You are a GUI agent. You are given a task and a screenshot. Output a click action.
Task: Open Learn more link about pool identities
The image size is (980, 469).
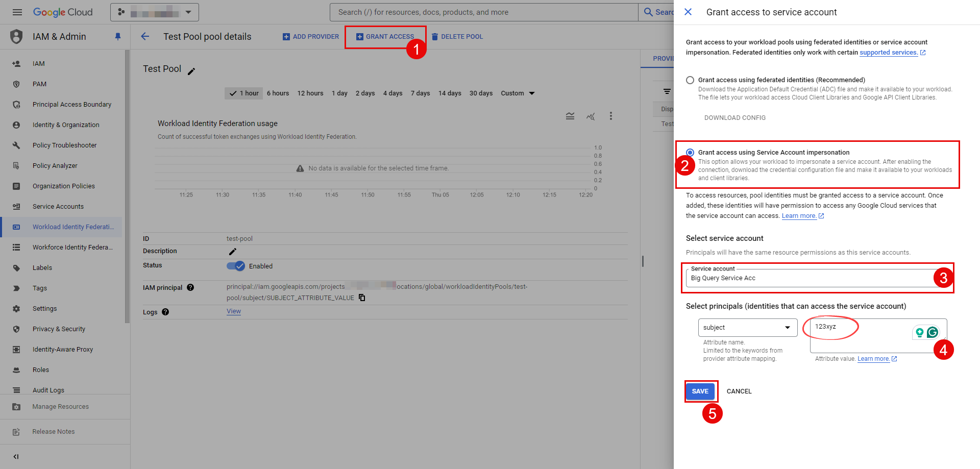tap(799, 216)
